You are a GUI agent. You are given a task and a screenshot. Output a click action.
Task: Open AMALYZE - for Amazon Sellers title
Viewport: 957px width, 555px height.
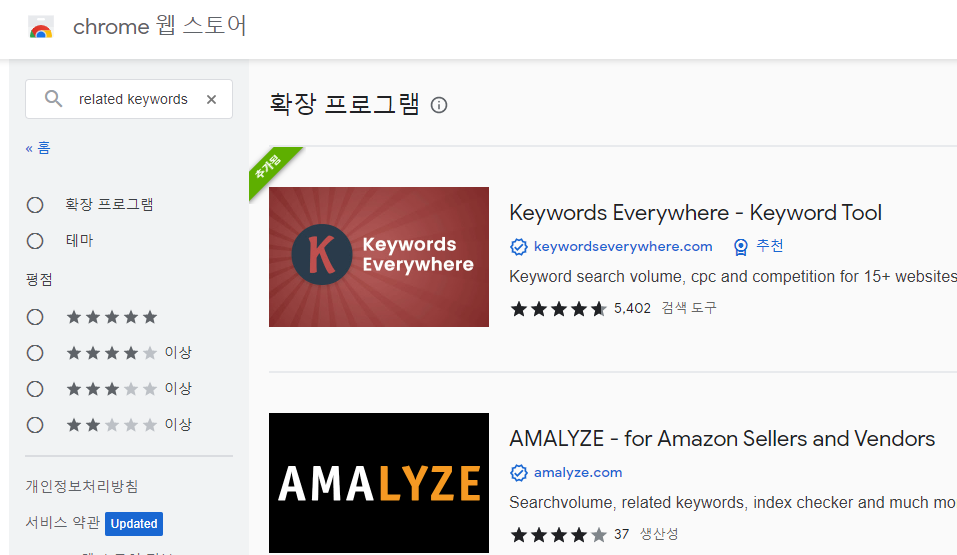[722, 438]
